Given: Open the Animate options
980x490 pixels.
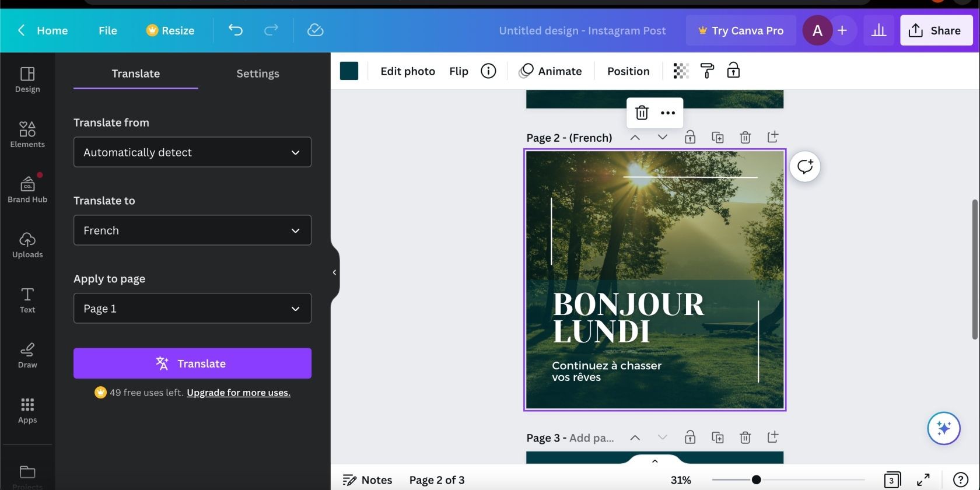Looking at the screenshot, I should coord(551,71).
